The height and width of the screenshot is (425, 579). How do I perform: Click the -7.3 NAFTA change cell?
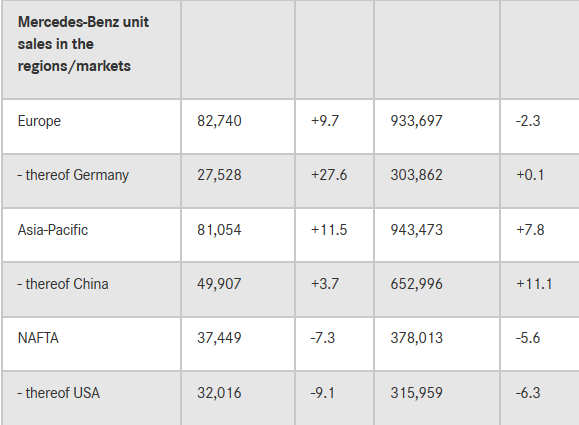[x=323, y=338]
